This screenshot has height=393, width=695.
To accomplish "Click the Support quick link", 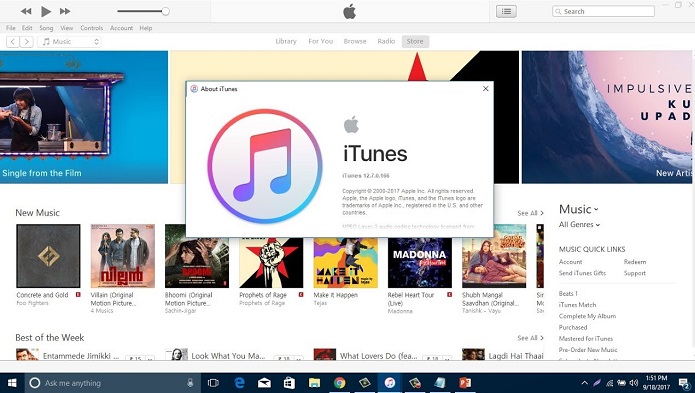I will [x=635, y=273].
